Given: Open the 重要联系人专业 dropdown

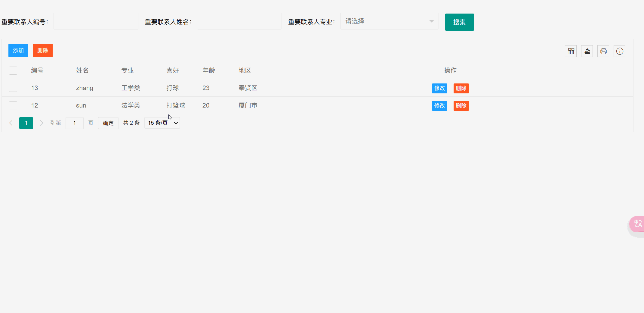Looking at the screenshot, I should click(x=389, y=21).
